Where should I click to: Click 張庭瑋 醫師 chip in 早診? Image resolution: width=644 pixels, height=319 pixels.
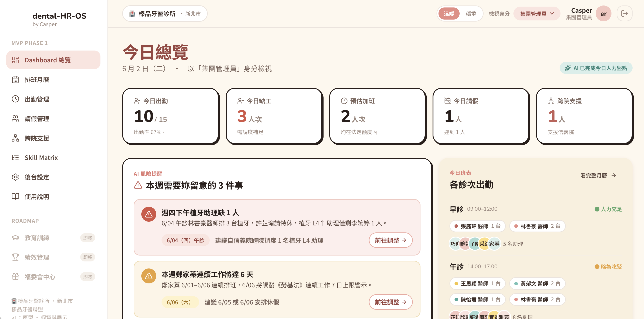click(477, 226)
